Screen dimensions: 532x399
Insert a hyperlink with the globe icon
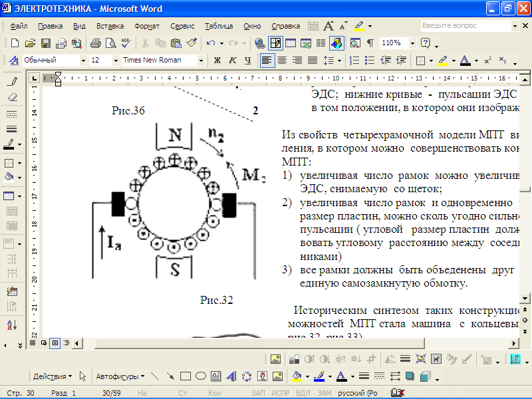tap(259, 43)
